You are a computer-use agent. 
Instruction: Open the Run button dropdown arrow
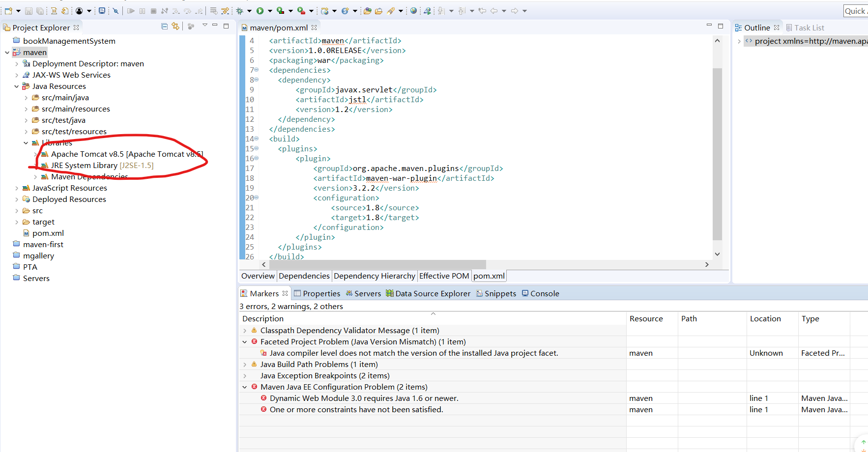click(270, 11)
